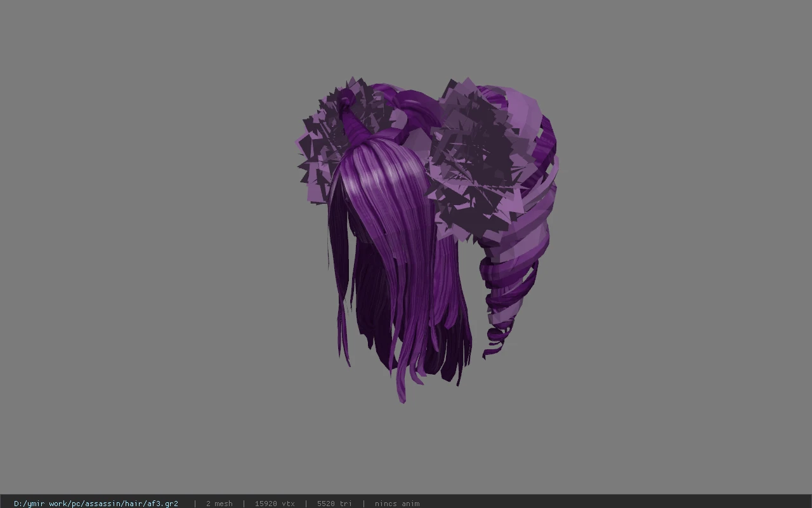The height and width of the screenshot is (508, 812).
Task: Click the purple hair 3D model in viewport
Action: pyautogui.click(x=428, y=240)
